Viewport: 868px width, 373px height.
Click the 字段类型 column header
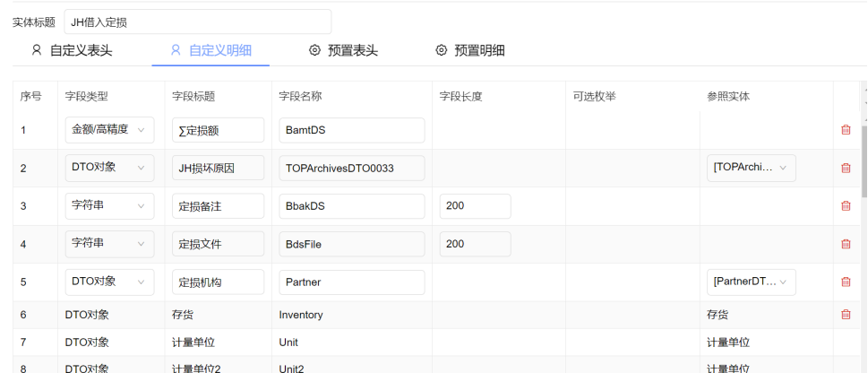click(x=86, y=97)
